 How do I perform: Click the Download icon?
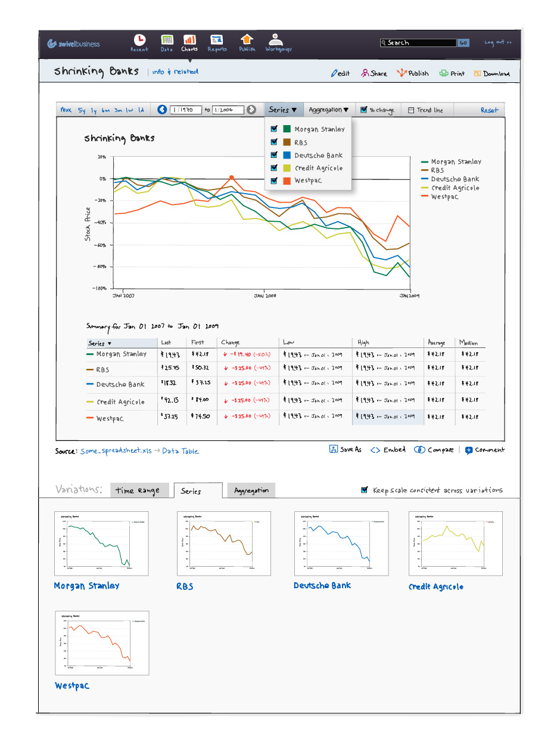pyautogui.click(x=477, y=73)
